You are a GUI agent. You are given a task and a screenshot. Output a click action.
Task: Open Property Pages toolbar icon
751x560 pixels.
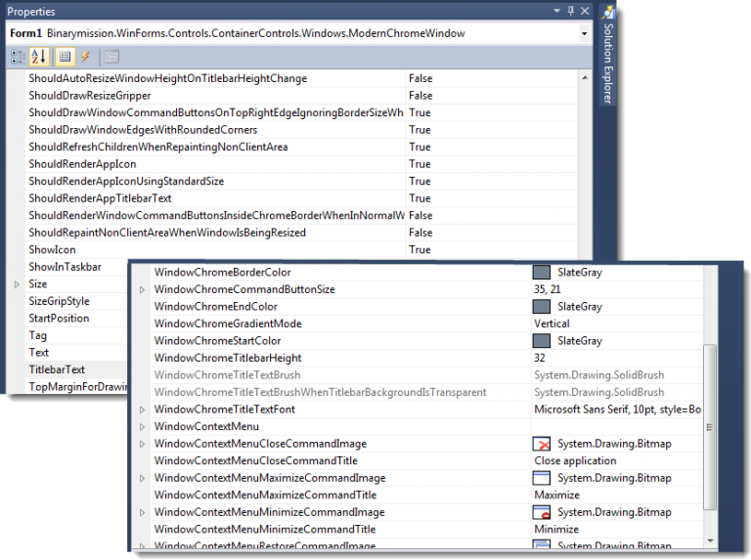pyautogui.click(x=111, y=57)
